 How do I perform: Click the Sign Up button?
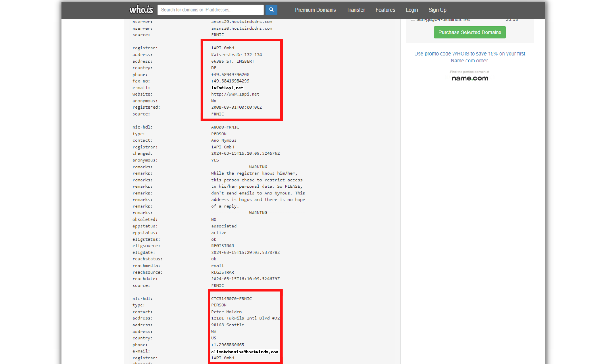tap(437, 9)
